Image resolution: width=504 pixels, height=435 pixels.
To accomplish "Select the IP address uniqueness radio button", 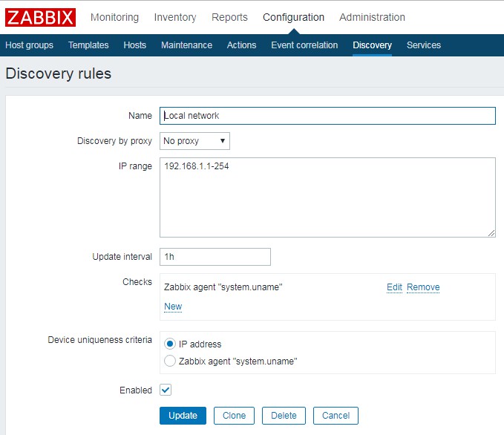I will point(170,344).
